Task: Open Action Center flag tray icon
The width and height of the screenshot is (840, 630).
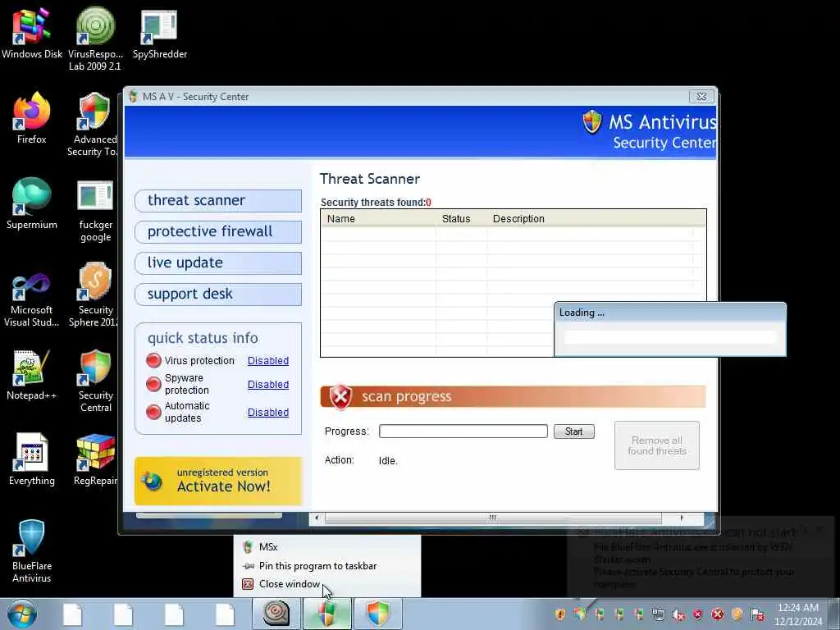Action: [757, 614]
